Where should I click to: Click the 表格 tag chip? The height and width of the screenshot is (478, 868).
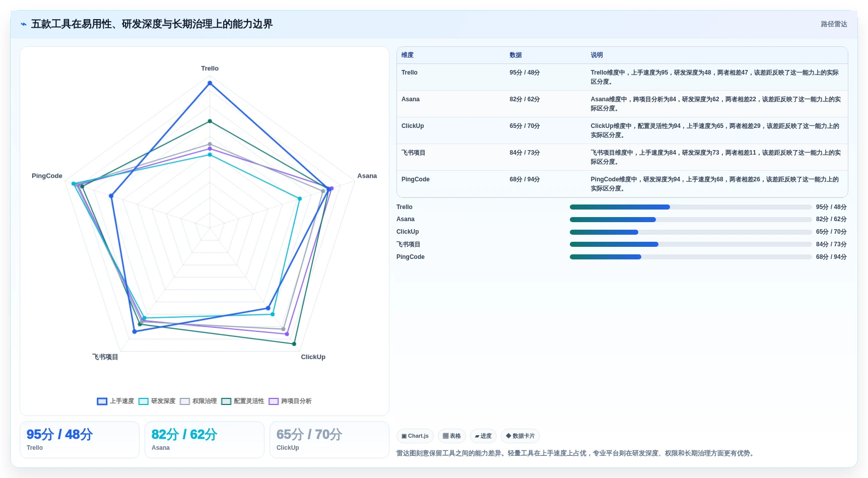click(x=452, y=436)
